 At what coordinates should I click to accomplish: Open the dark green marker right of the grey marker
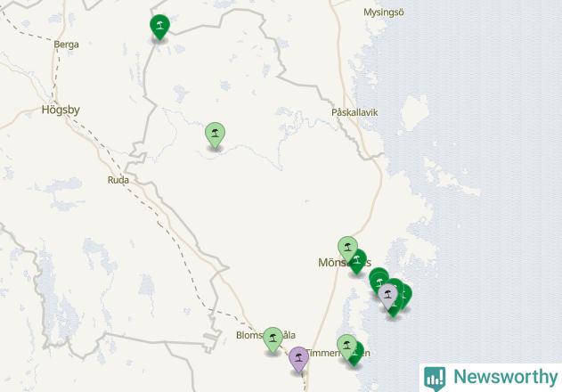point(406,297)
